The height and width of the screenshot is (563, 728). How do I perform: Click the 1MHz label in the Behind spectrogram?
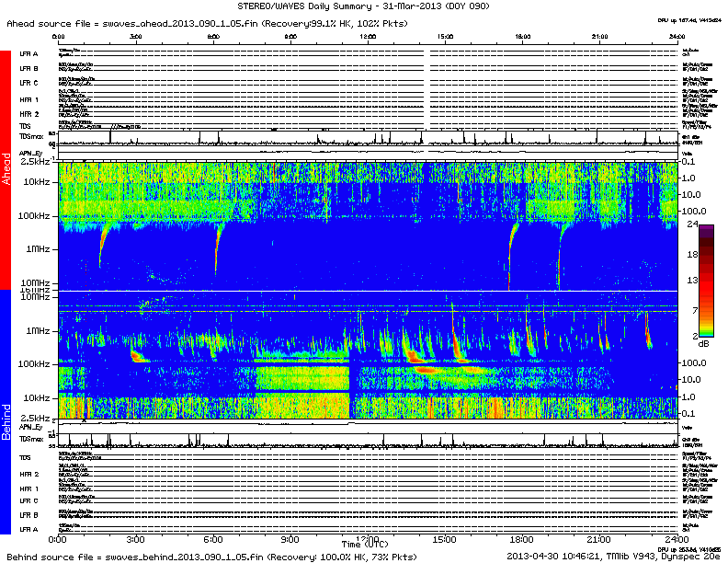(38, 330)
